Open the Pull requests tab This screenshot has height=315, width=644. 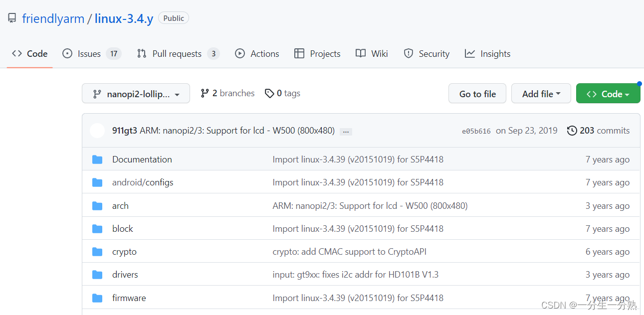tap(178, 54)
